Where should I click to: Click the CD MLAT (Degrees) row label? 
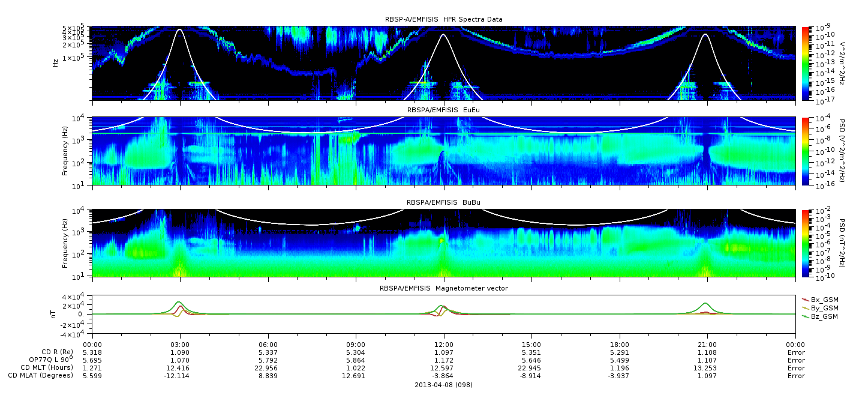click(x=41, y=375)
